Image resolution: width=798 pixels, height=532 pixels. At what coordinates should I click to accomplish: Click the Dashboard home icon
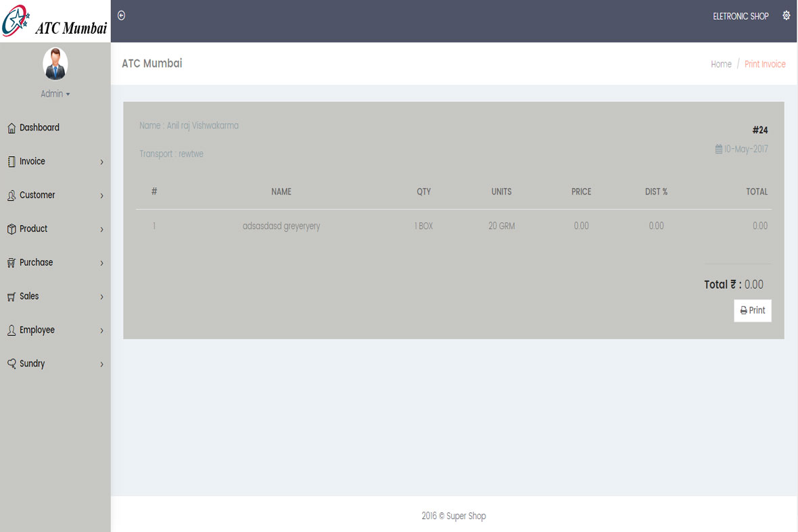(x=11, y=128)
